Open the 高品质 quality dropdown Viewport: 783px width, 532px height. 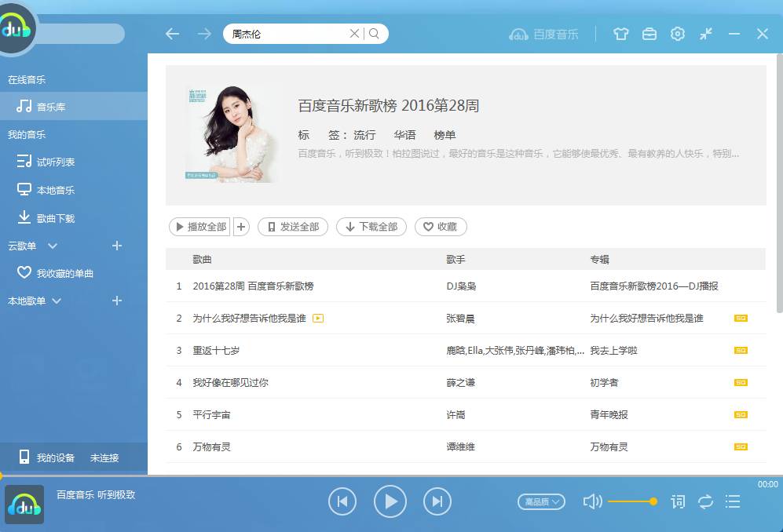[541, 501]
